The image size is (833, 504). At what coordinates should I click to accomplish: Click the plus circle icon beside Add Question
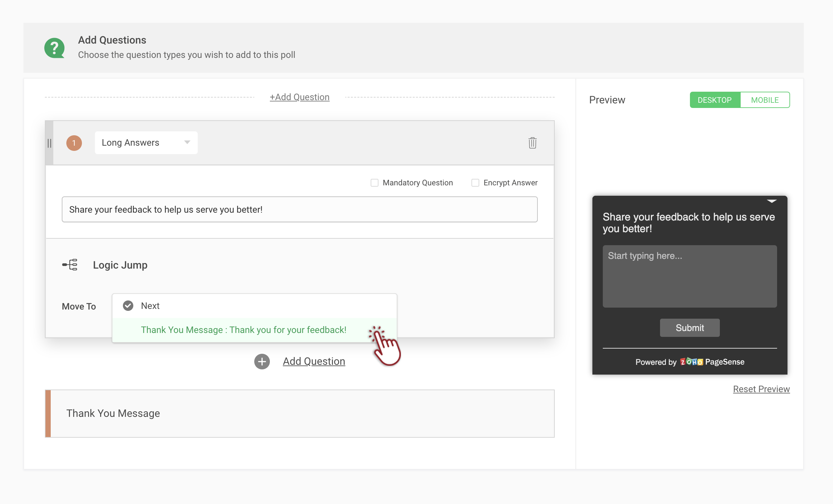(x=262, y=361)
